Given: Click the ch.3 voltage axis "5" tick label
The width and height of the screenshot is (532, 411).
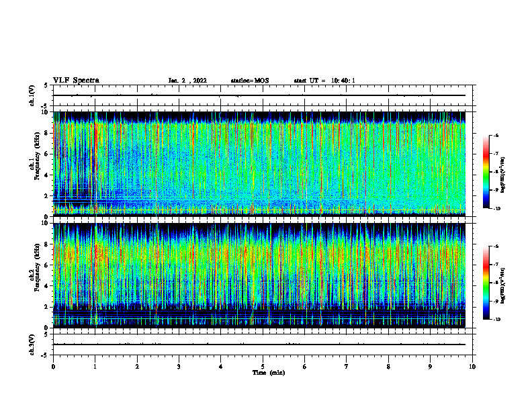Looking at the screenshot, I should point(46,334).
